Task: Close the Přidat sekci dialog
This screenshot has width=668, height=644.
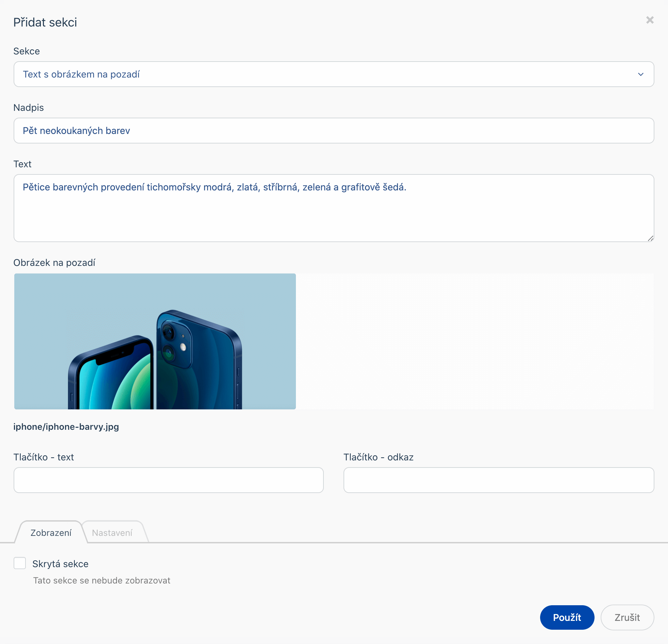Action: (650, 20)
